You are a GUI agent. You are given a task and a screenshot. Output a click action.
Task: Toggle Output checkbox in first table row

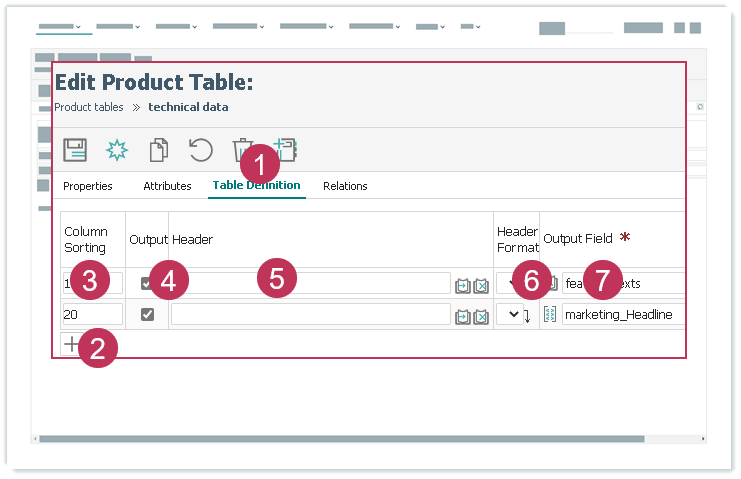[x=147, y=283]
